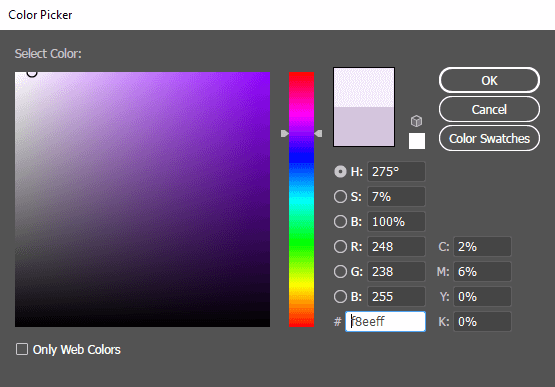Enable the Only Web Colors checkbox
The height and width of the screenshot is (387, 555).
22,349
